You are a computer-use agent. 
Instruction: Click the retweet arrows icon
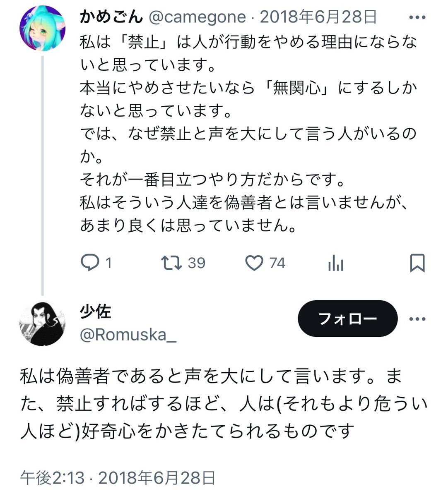171,263
